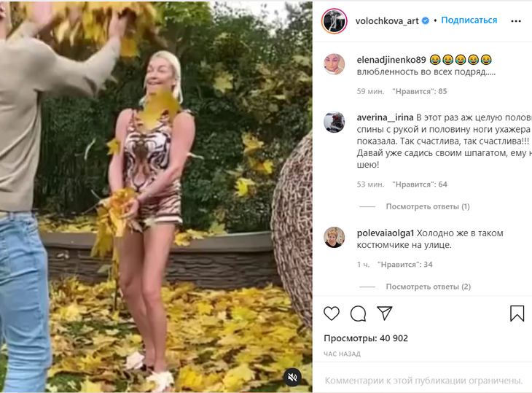Like the post with the heart icon
The height and width of the screenshot is (393, 532).
click(x=332, y=314)
